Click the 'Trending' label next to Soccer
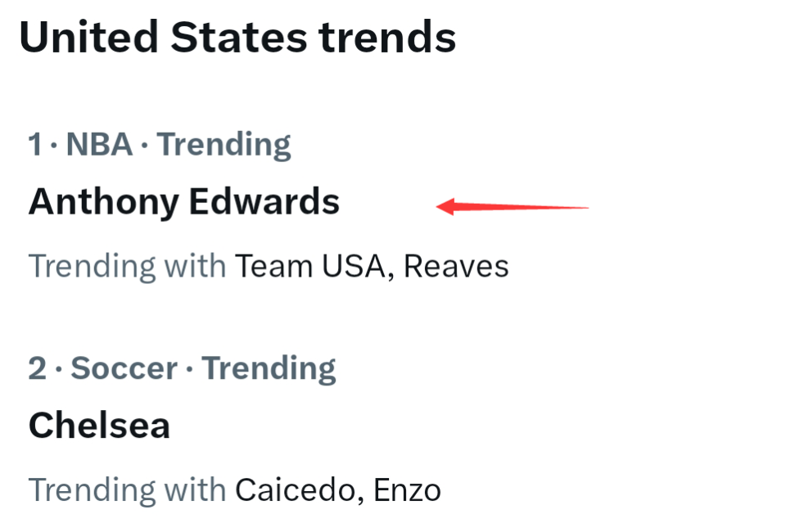 click(x=269, y=369)
